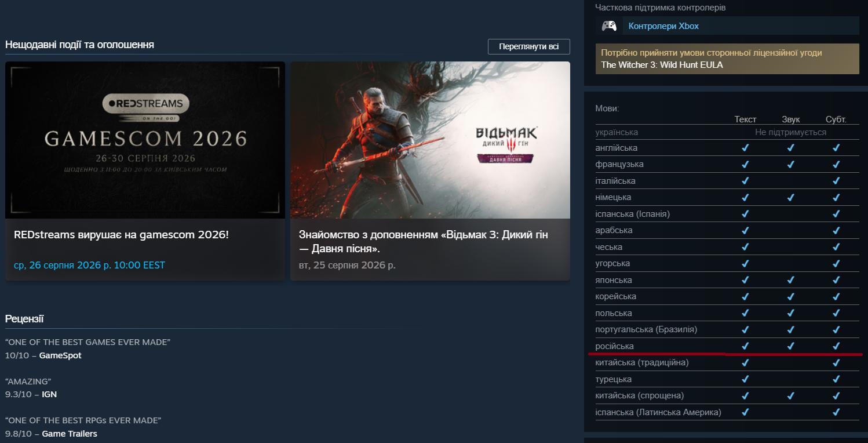Click the "Рецензії" heading
This screenshot has height=443, width=868.
[24, 319]
